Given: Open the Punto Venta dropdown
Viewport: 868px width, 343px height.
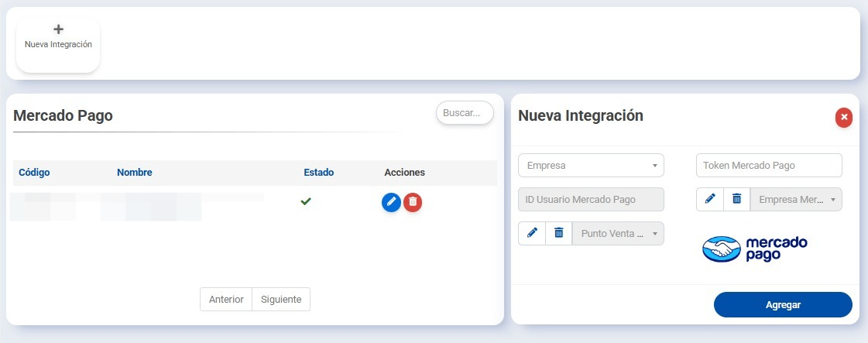Looking at the screenshot, I should tap(619, 234).
